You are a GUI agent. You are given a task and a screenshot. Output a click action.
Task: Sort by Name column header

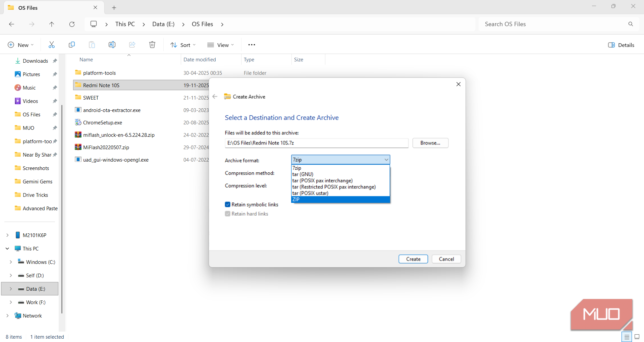86,59
